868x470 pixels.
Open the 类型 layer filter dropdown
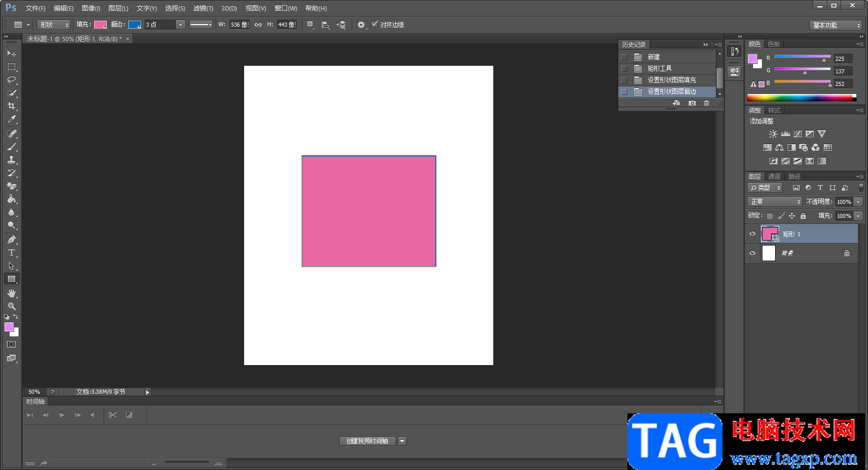(x=765, y=187)
